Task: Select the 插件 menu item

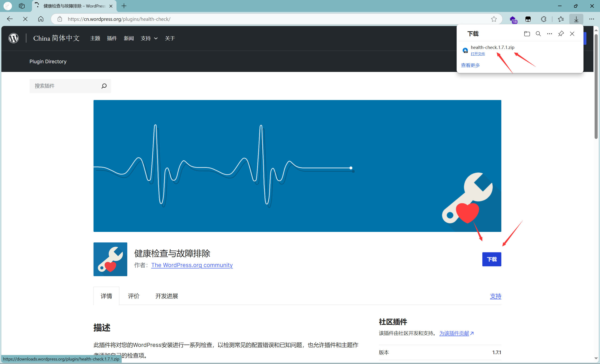Action: pyautogui.click(x=112, y=38)
